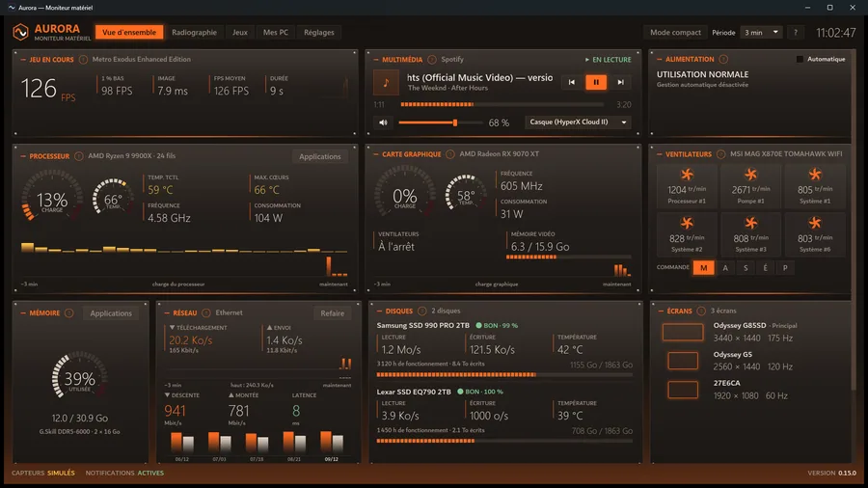This screenshot has height=488, width=868.
Task: Collapse the Alimentation panel
Action: pos(660,59)
